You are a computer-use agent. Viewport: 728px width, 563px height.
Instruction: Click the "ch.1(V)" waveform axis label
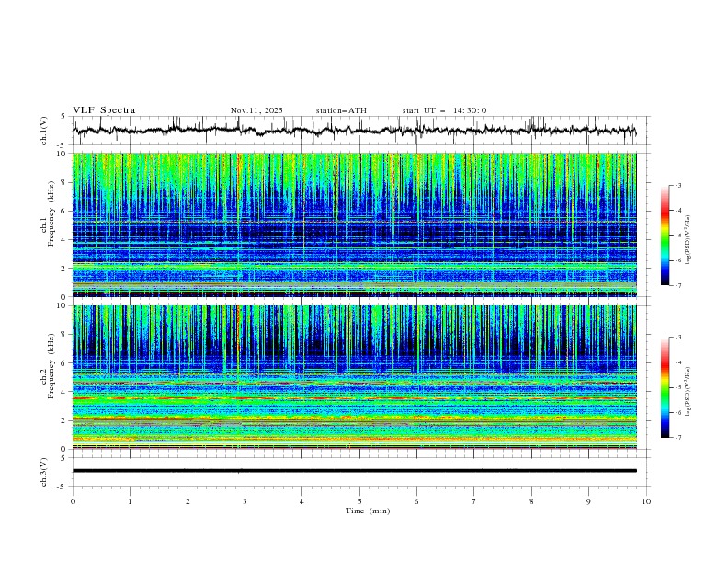click(x=44, y=131)
